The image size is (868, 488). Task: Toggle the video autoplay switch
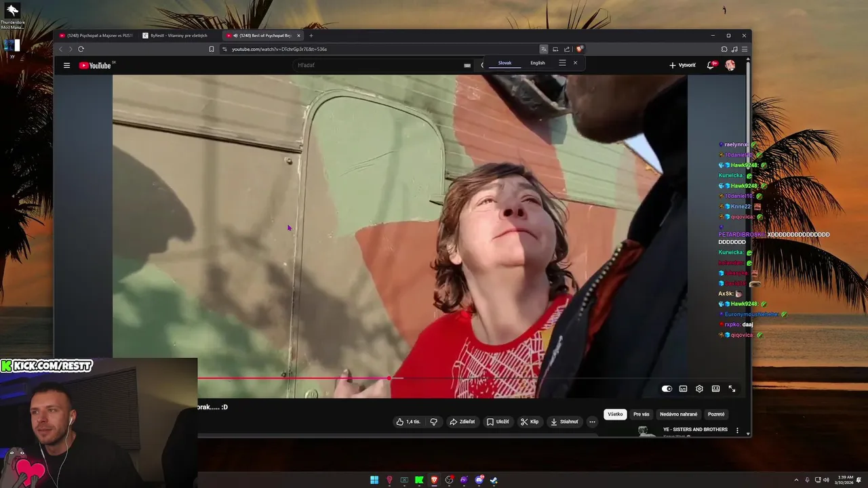click(667, 389)
